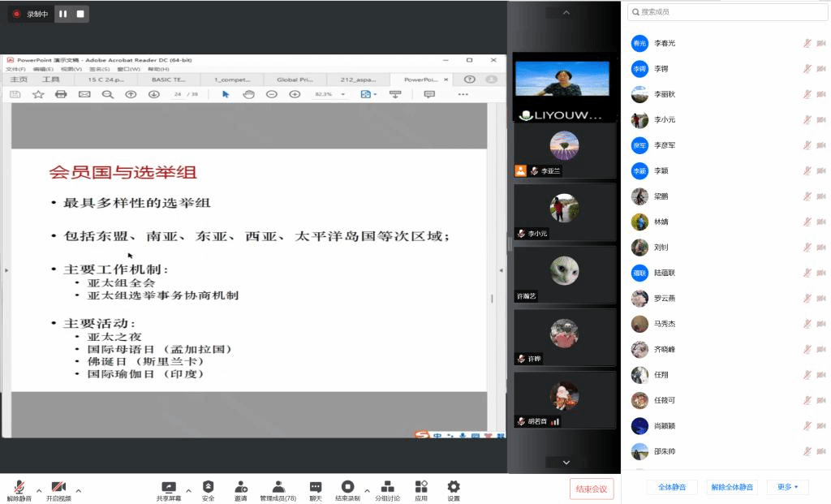The image size is (831, 504).
Task: Open 分组讨论 breakout rooms
Action: 387,490
